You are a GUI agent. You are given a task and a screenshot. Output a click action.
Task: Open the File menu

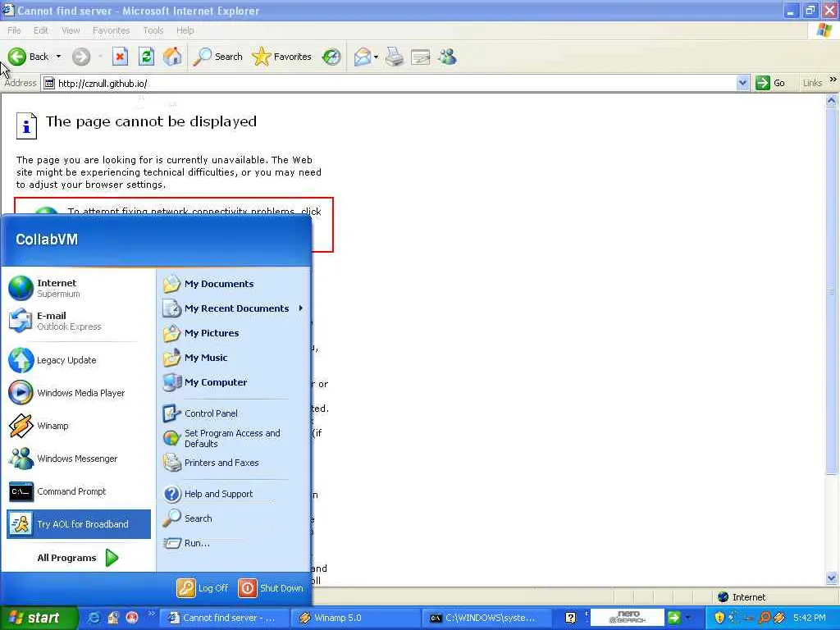pos(14,30)
